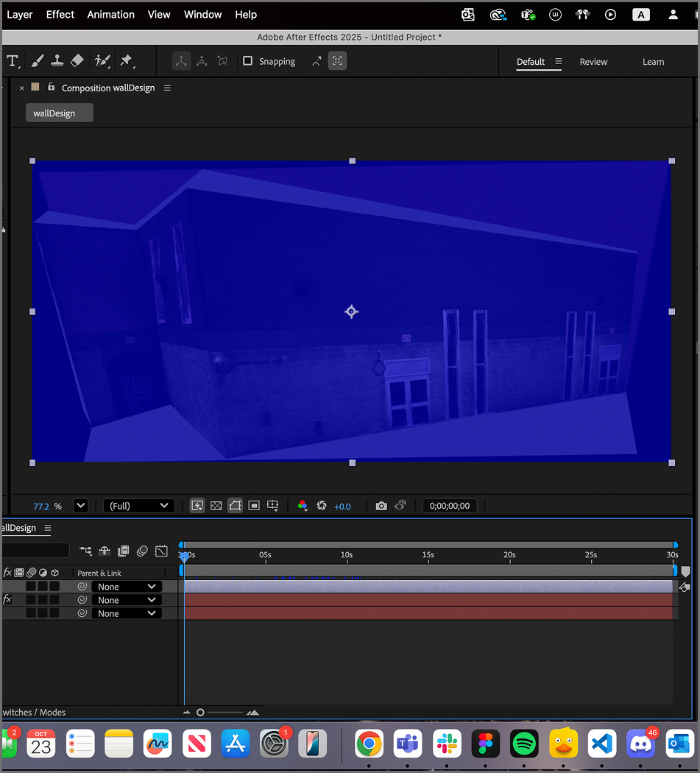
Task: Enable Motion Blur for the composition
Action: click(x=142, y=551)
